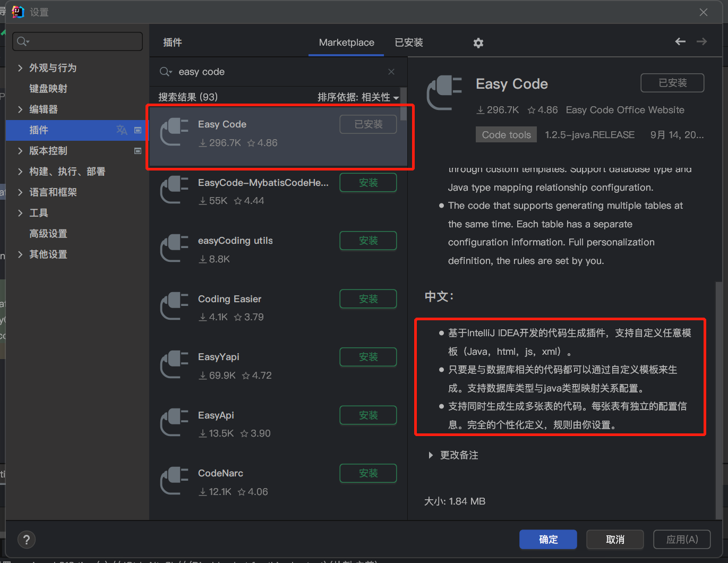
Task: Open the 排序依据 relevance dropdown
Action: (x=358, y=97)
